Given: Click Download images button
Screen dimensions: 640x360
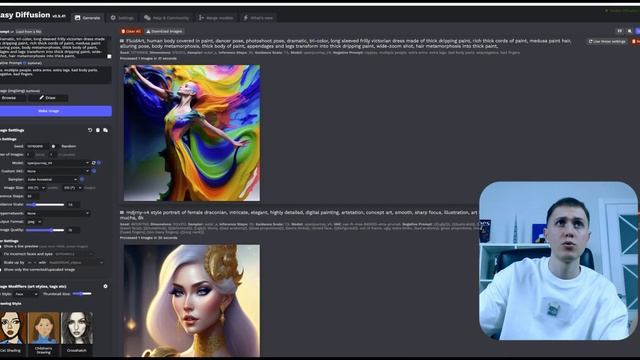Looking at the screenshot, I should (x=164, y=31).
